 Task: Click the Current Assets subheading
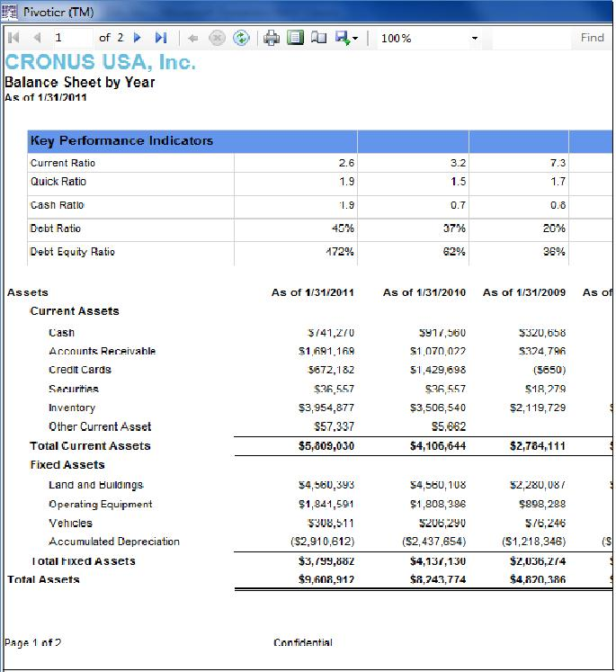pyautogui.click(x=75, y=310)
